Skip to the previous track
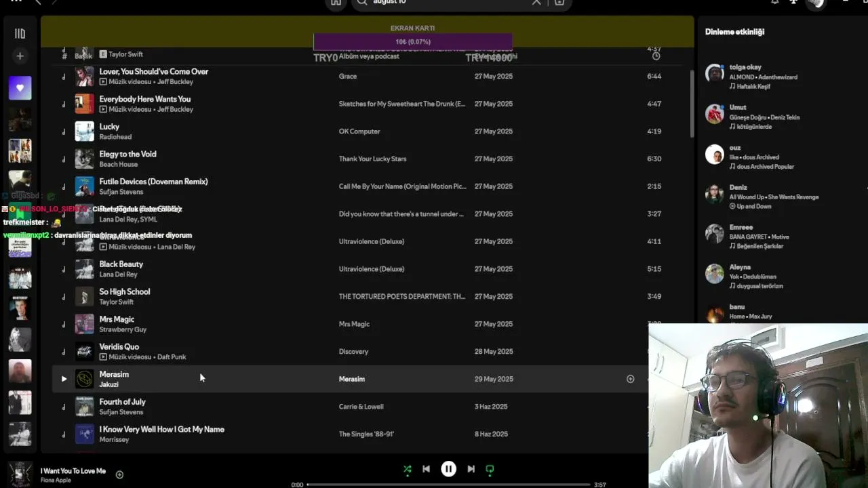This screenshot has width=868, height=488. tap(426, 469)
